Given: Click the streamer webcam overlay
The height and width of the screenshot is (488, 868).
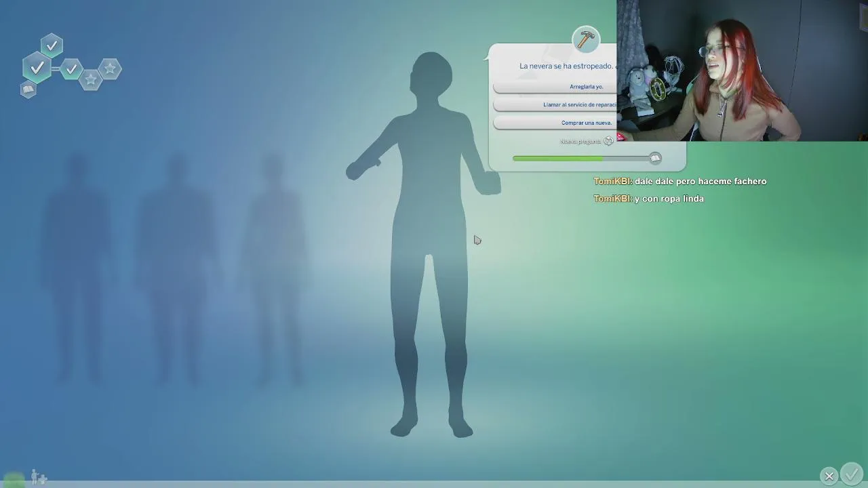Looking at the screenshot, I should [742, 70].
